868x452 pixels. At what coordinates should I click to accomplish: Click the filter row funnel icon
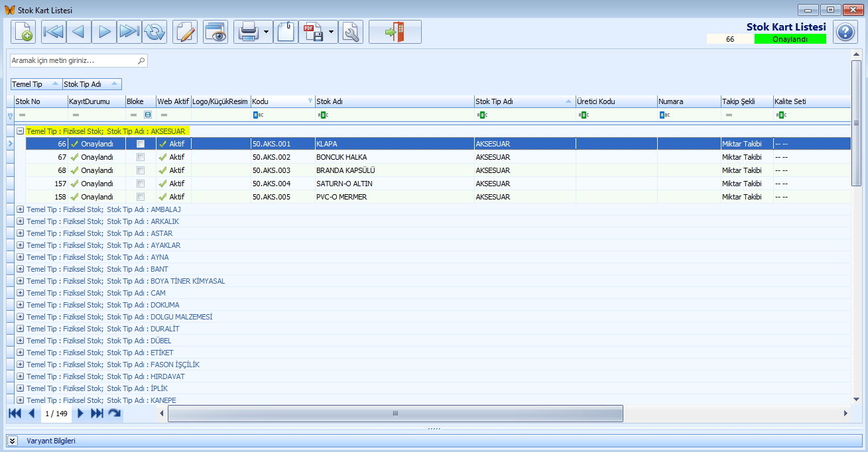(10, 115)
